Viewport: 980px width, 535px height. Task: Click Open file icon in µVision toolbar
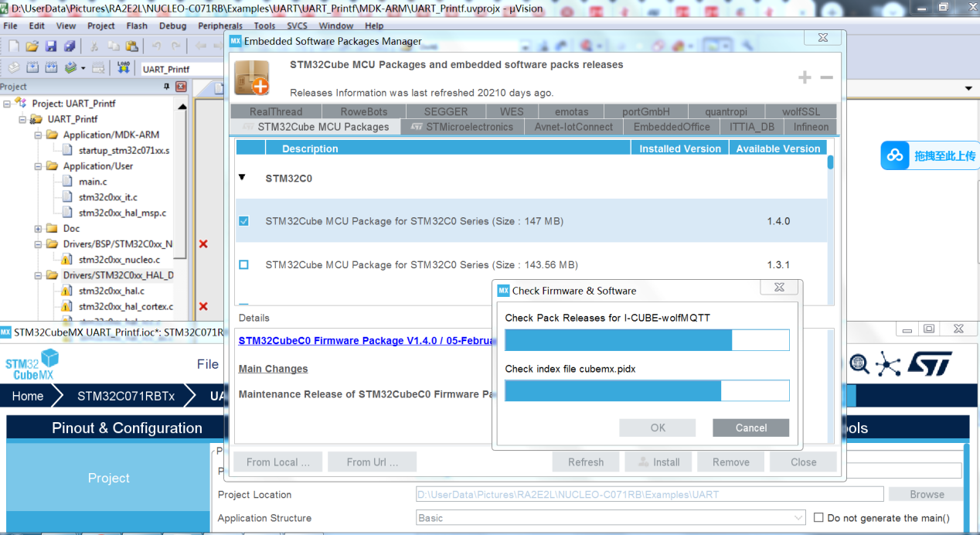point(32,46)
